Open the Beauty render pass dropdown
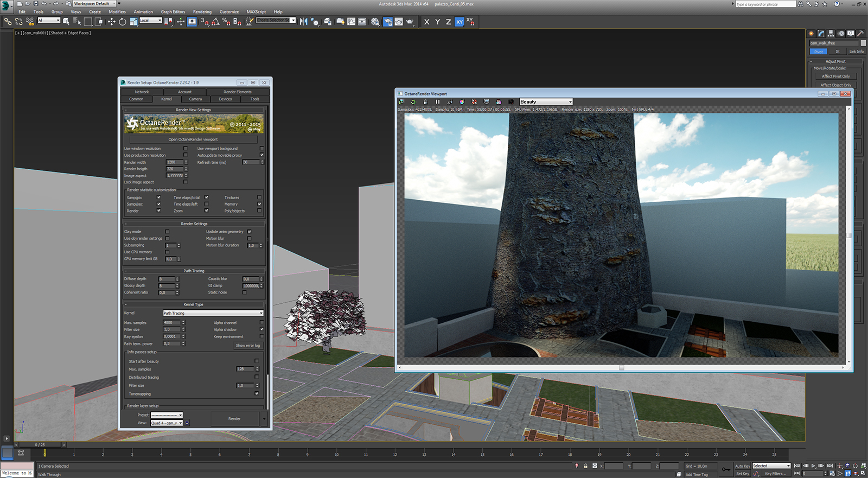Viewport: 868px width, 478px height. pos(546,102)
